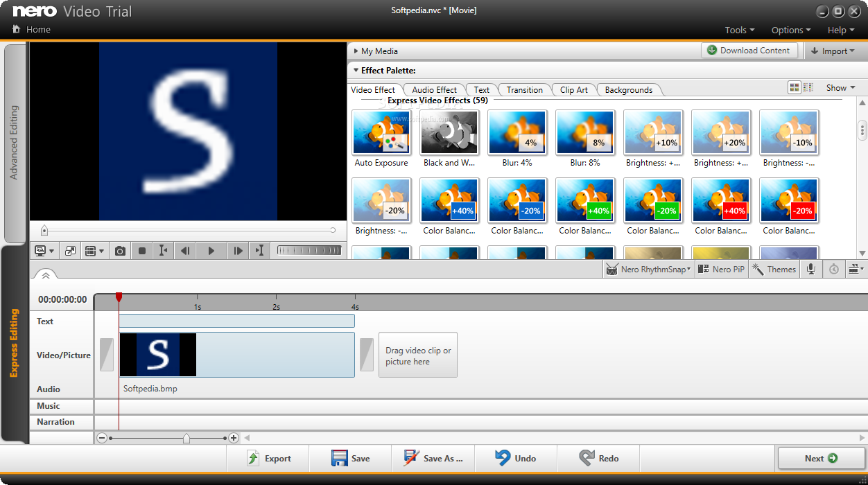Viewport: 868px width, 485px height.
Task: Open preview monitor display options
Action: pos(44,251)
